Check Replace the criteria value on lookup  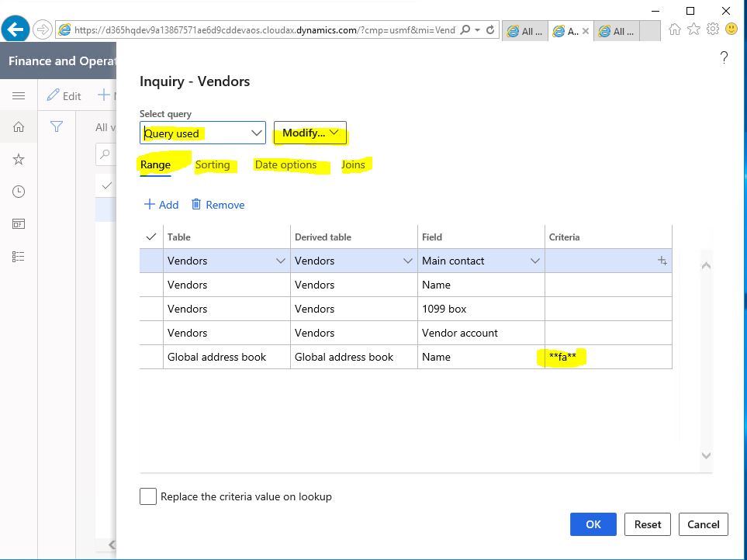point(148,496)
